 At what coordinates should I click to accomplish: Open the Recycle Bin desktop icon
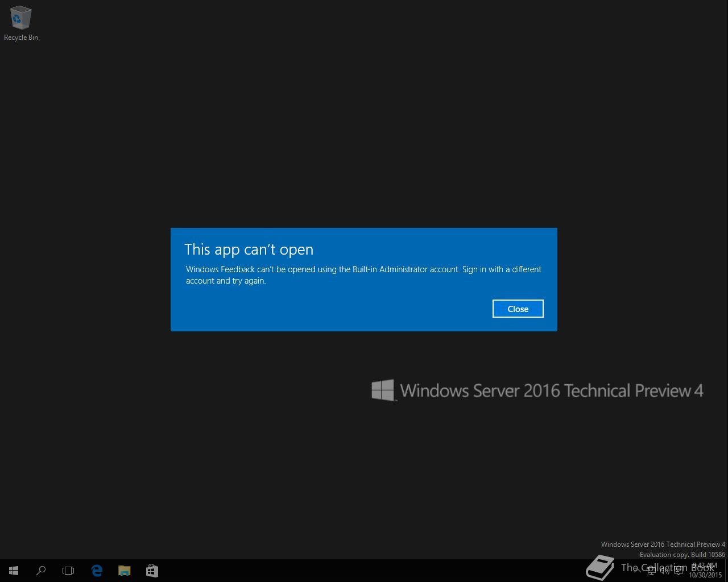[x=21, y=24]
